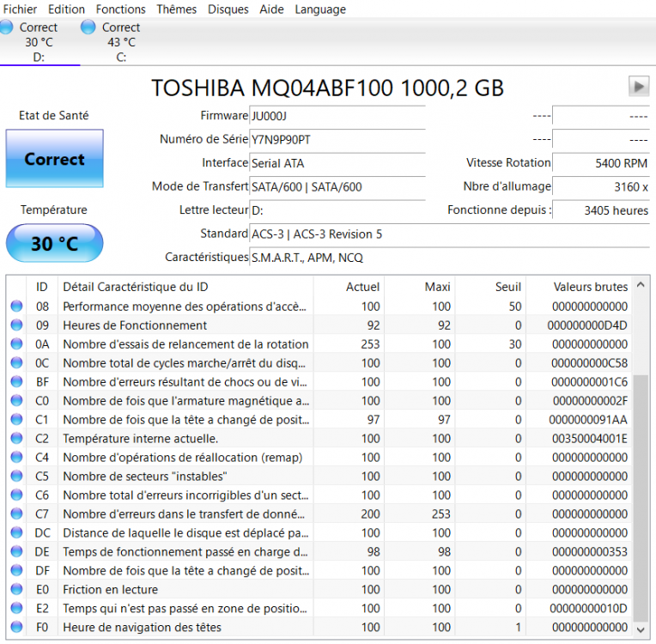656x644 pixels.
Task: Click status orb of attribute DF row
Action: coord(16,570)
